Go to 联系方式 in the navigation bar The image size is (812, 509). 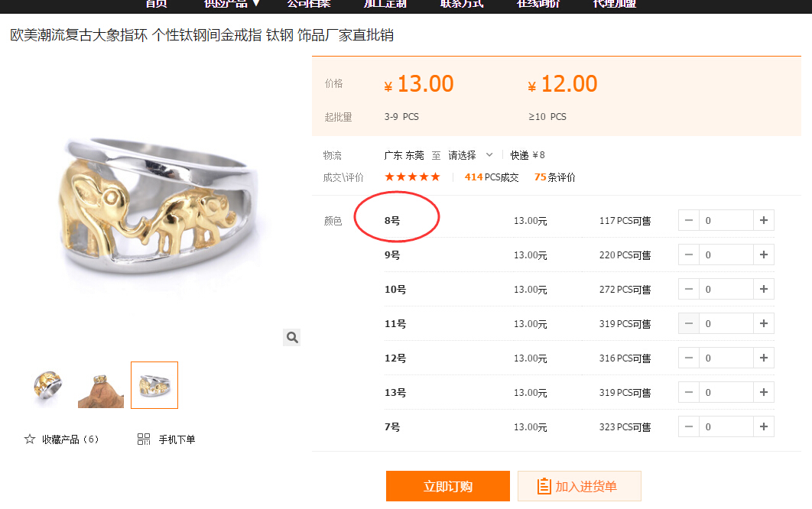462,4
